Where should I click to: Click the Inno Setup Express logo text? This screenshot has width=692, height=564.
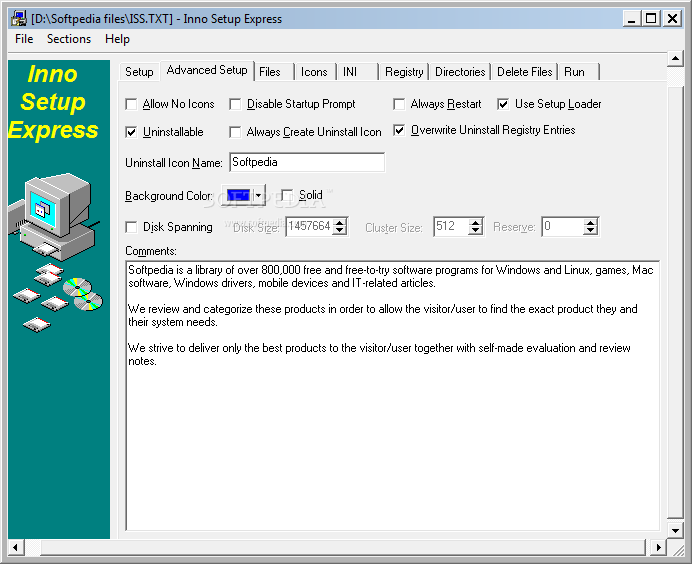53,102
